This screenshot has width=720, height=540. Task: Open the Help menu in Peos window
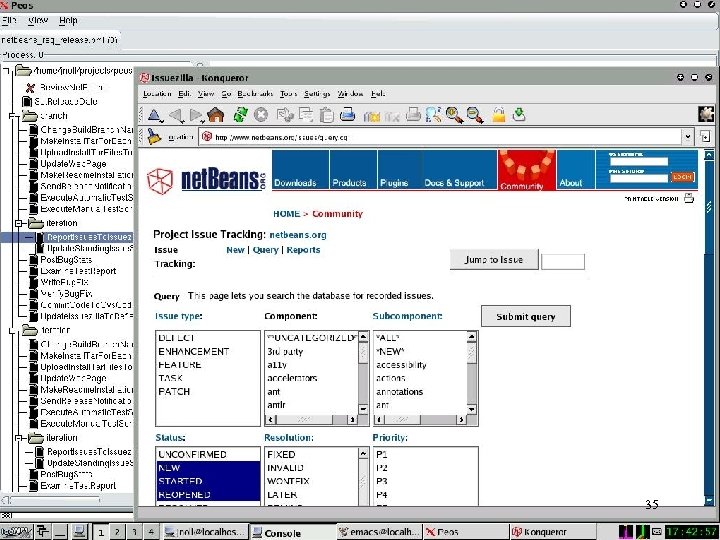click(68, 21)
